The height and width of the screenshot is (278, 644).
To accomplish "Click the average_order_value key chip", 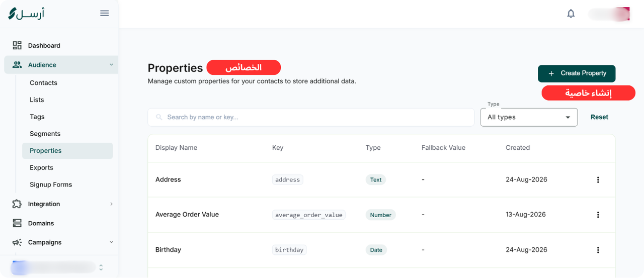I will [309, 215].
